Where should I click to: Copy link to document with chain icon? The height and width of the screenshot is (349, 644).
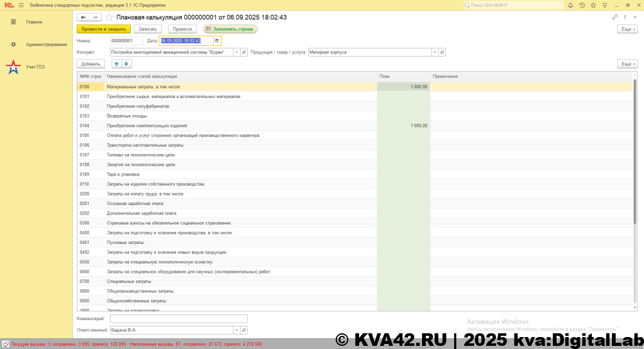615,17
